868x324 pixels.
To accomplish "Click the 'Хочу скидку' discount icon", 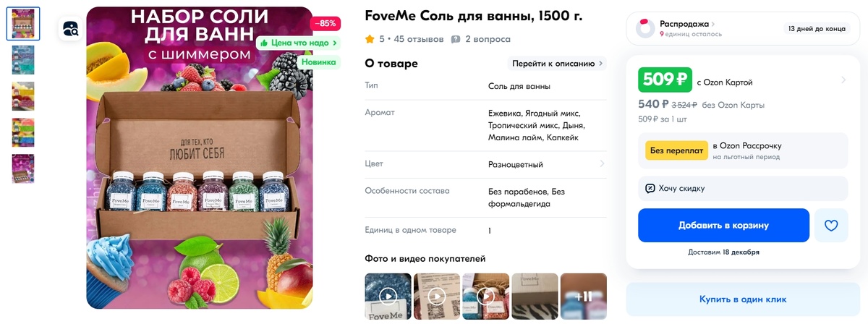I will click(x=650, y=188).
